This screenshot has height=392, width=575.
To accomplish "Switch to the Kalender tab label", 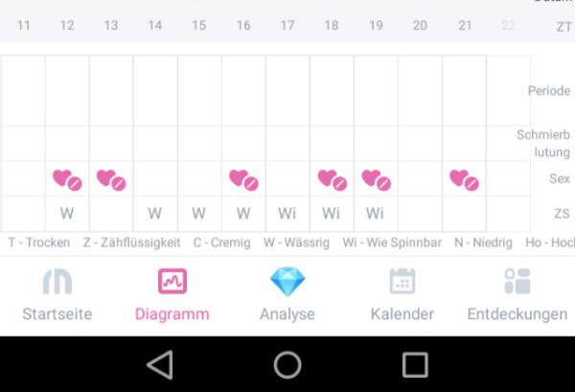I will point(402,314).
